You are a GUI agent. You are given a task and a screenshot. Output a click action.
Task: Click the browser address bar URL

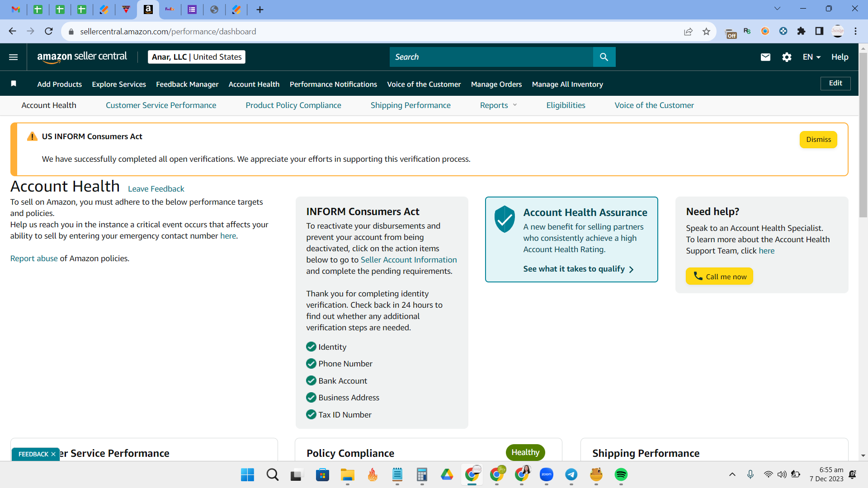tap(168, 32)
